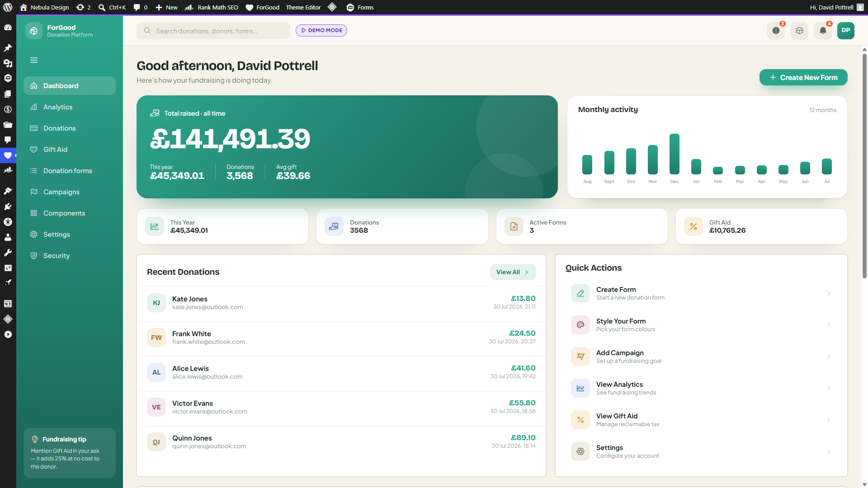The width and height of the screenshot is (868, 488).
Task: Open Components sidebar item
Action: coord(70,213)
